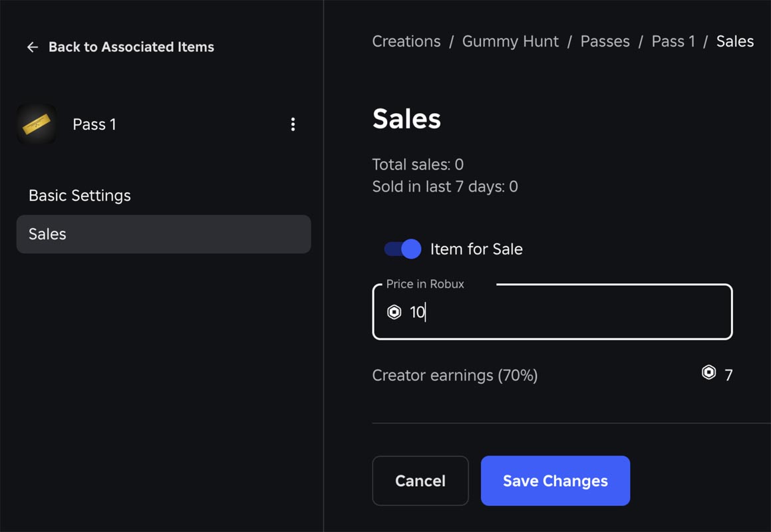Open Basic Settings in the sidebar

point(80,196)
